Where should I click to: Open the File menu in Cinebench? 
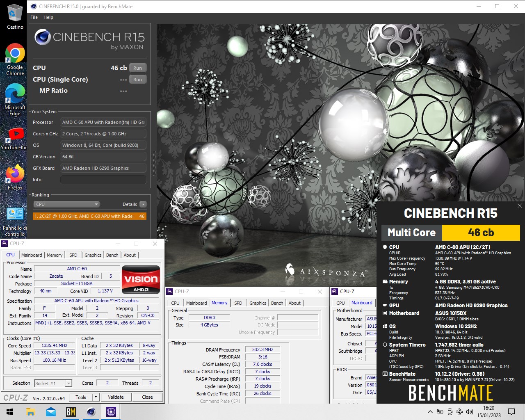click(x=34, y=17)
